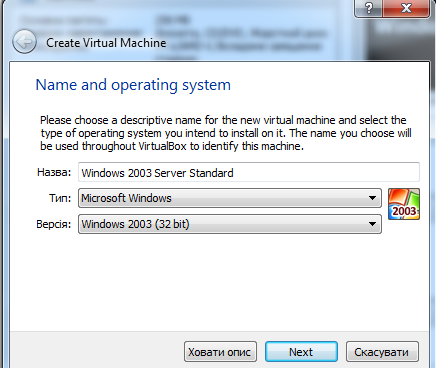Click the back arrow in wizard header
Screen dimensions: 436x368
coord(24,42)
